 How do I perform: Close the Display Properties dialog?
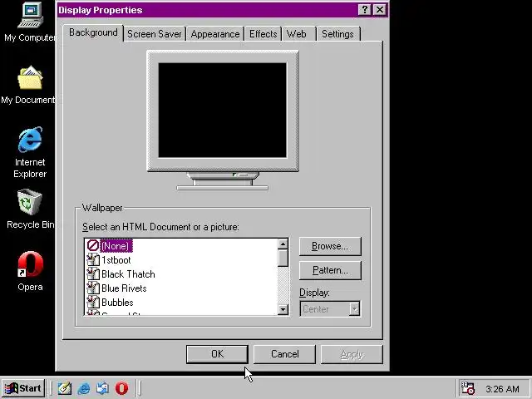pyautogui.click(x=380, y=9)
